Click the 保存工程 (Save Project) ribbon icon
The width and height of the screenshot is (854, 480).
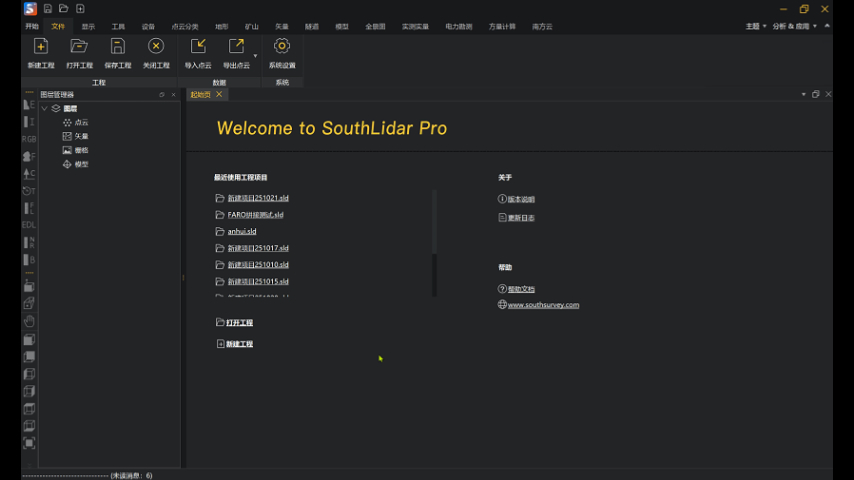(118, 47)
